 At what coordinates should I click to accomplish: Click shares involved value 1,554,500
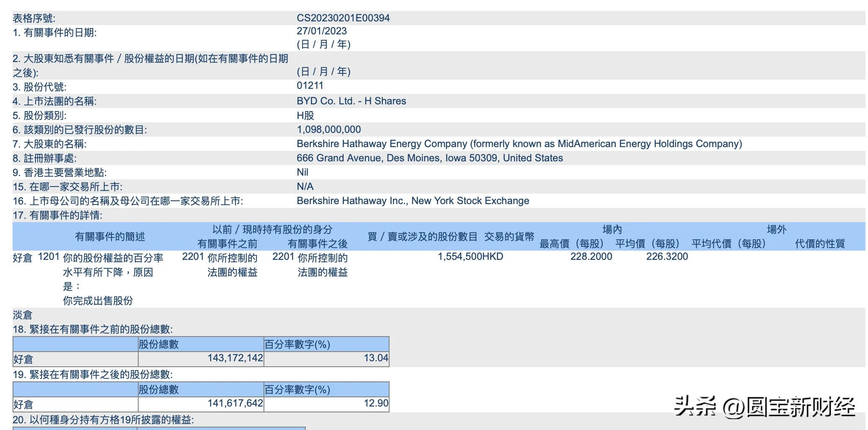(460, 256)
